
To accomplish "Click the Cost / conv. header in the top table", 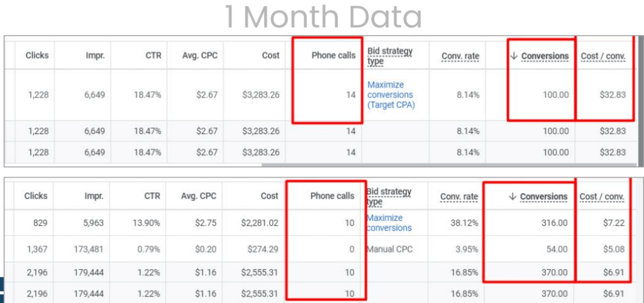I will point(603,56).
